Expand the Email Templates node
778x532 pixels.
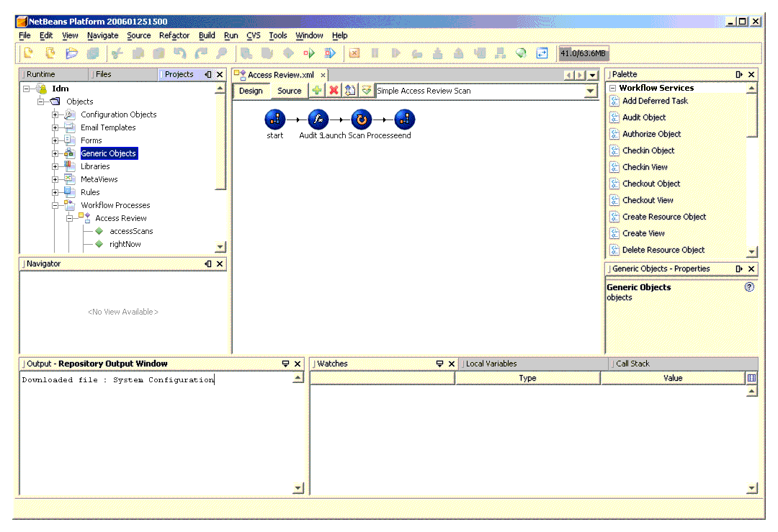click(x=55, y=127)
